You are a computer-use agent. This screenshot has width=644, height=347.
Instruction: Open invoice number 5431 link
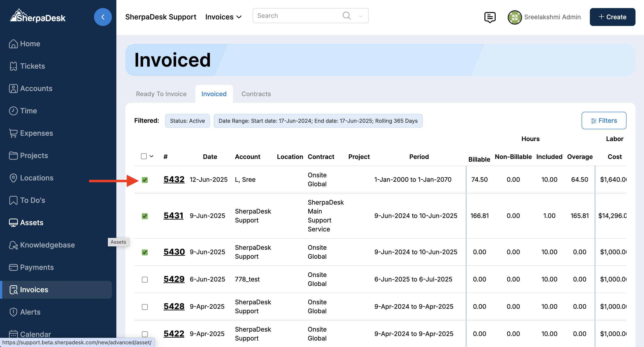point(173,216)
